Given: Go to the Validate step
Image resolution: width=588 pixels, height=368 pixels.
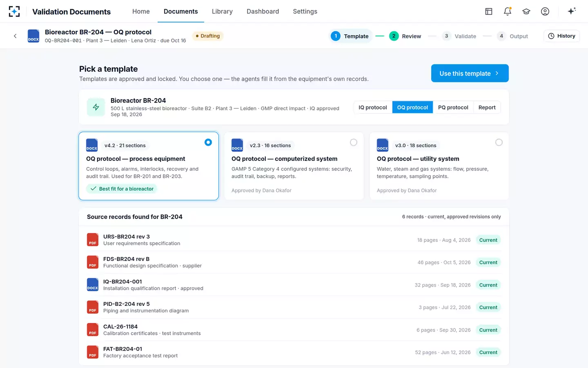Looking at the screenshot, I should (x=459, y=36).
